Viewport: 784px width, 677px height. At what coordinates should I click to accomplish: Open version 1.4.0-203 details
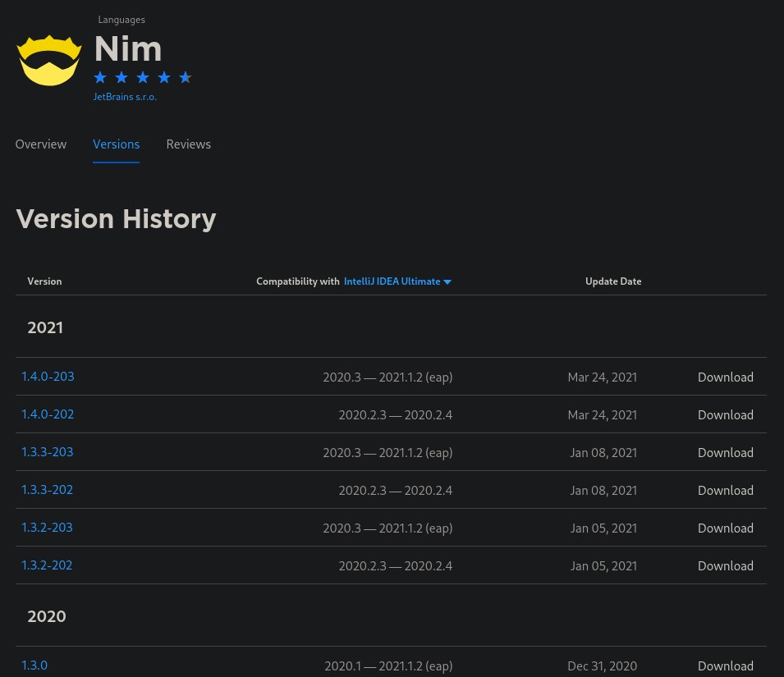pyautogui.click(x=48, y=376)
